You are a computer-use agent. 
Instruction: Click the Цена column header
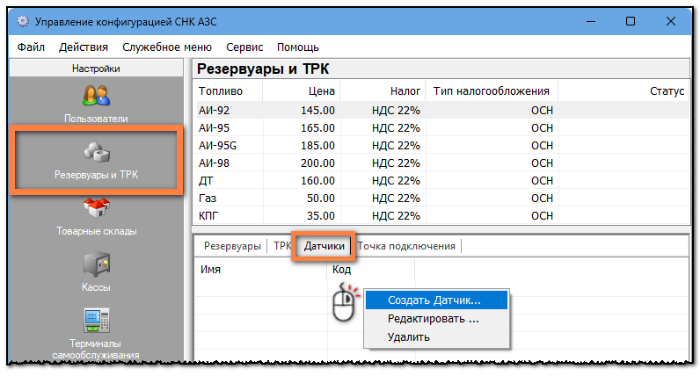(301, 91)
